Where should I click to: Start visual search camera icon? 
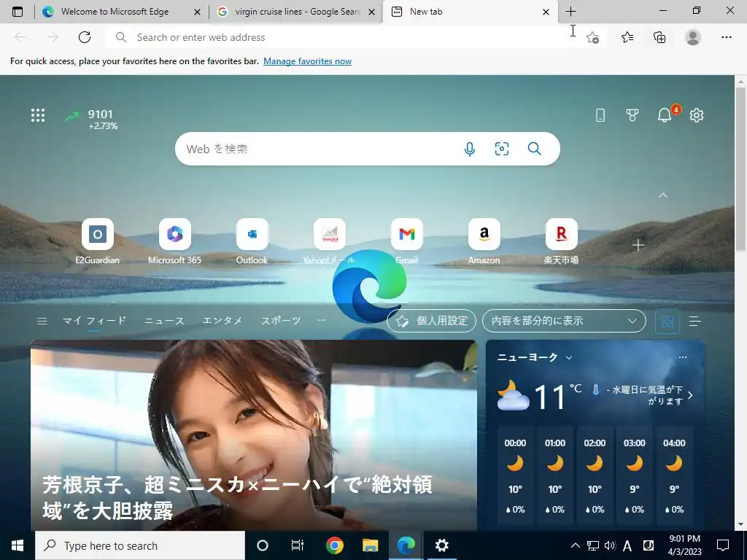tap(502, 149)
